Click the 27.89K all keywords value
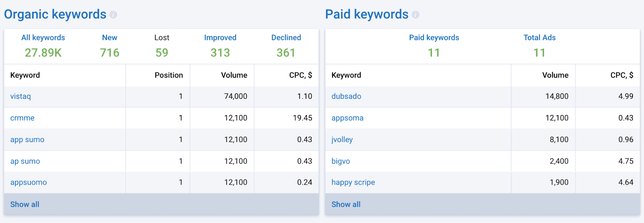This screenshot has width=644, height=223. coord(43,53)
